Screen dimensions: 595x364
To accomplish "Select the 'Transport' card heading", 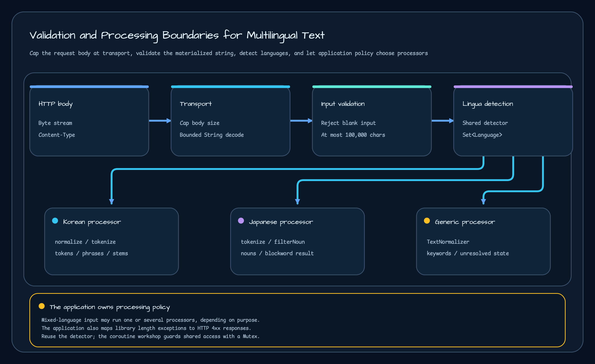I will coord(196,104).
